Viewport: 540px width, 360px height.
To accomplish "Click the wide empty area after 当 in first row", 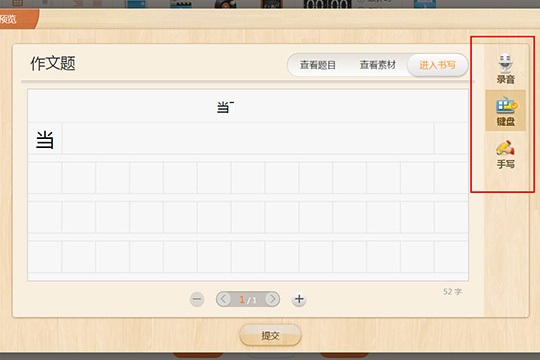I will coord(248,138).
